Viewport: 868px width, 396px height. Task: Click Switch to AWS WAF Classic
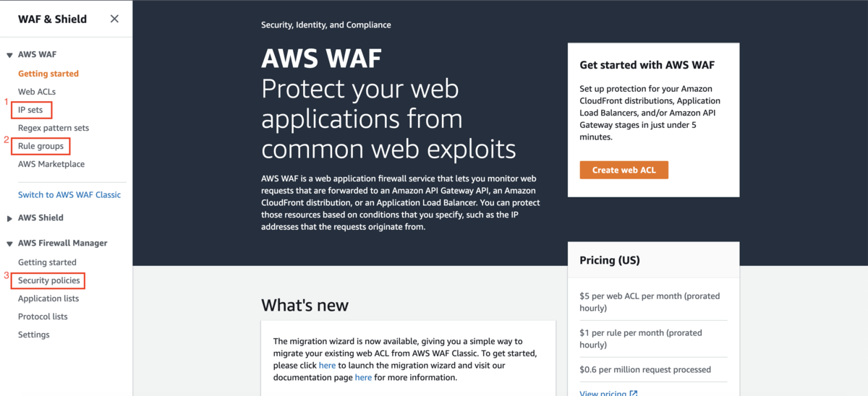(x=69, y=194)
